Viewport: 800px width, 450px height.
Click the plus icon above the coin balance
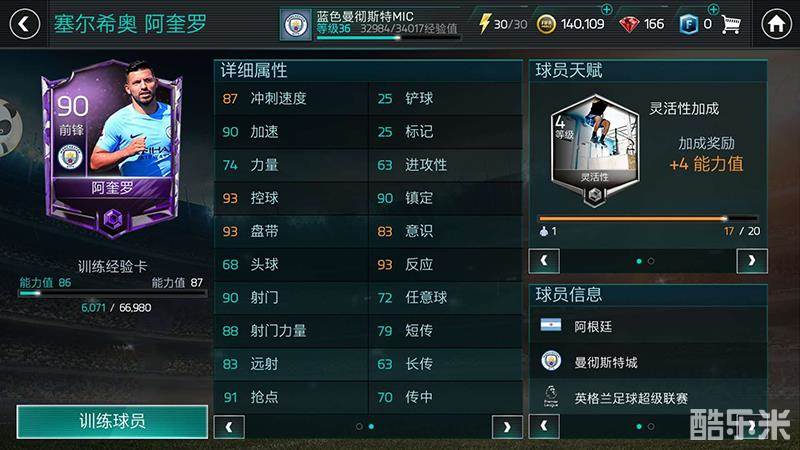coord(606,9)
